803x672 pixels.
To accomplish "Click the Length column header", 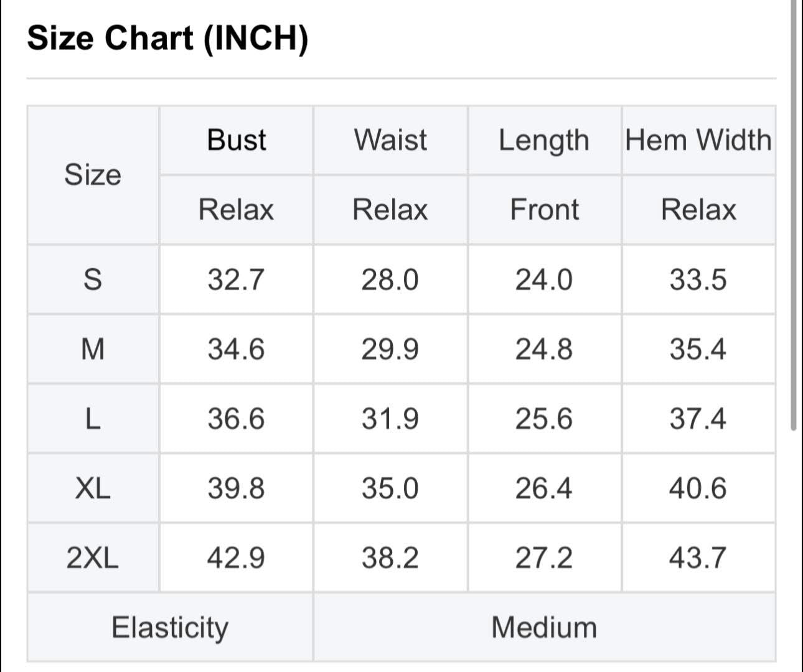I will 544,140.
